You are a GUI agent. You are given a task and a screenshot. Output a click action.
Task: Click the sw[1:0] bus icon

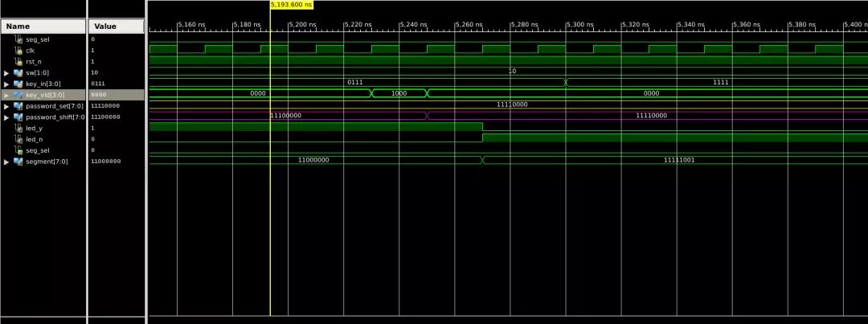(x=18, y=73)
